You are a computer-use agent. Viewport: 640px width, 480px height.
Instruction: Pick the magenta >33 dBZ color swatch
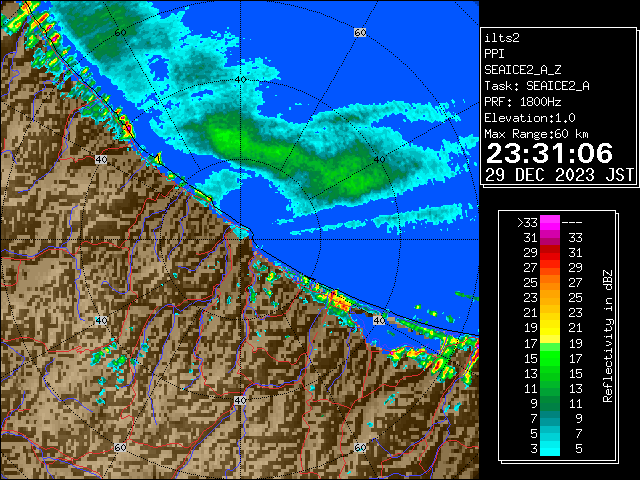click(x=550, y=223)
